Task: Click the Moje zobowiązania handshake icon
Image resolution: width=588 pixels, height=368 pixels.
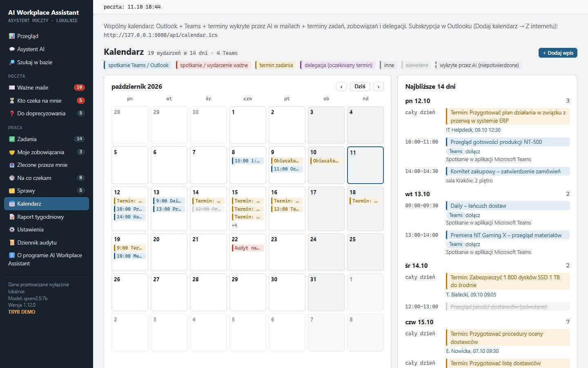Action: click(x=12, y=152)
